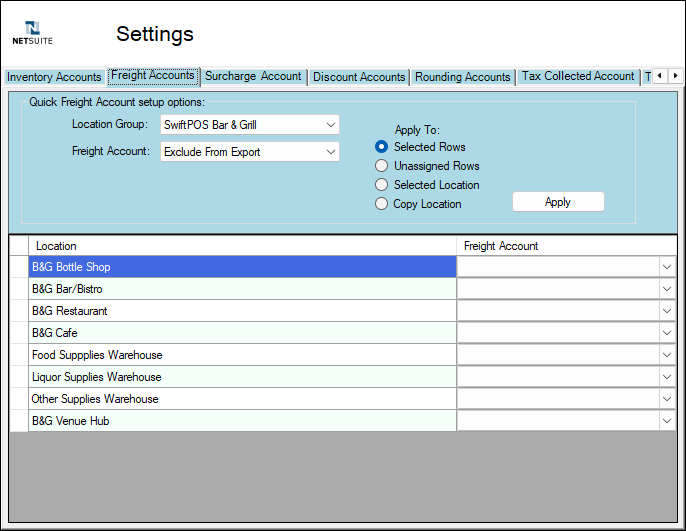
Task: Select the B&G Venue Hub row
Action: click(242, 421)
